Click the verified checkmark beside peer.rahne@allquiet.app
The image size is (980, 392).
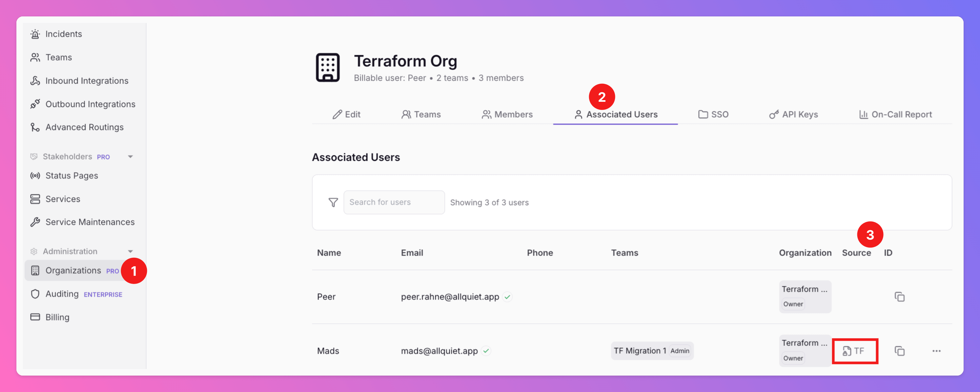pyautogui.click(x=507, y=297)
